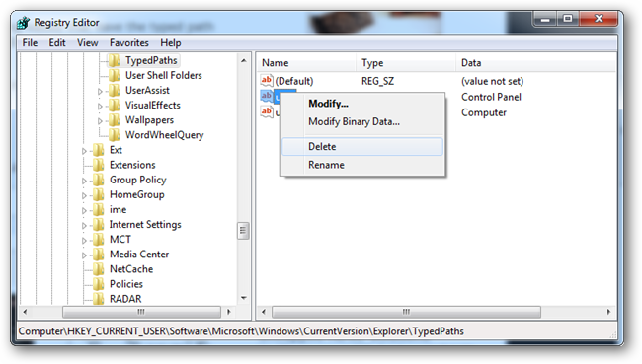Click the Registry Editor title bar icon
Viewport: 642px width, 364px height.
[x=24, y=23]
